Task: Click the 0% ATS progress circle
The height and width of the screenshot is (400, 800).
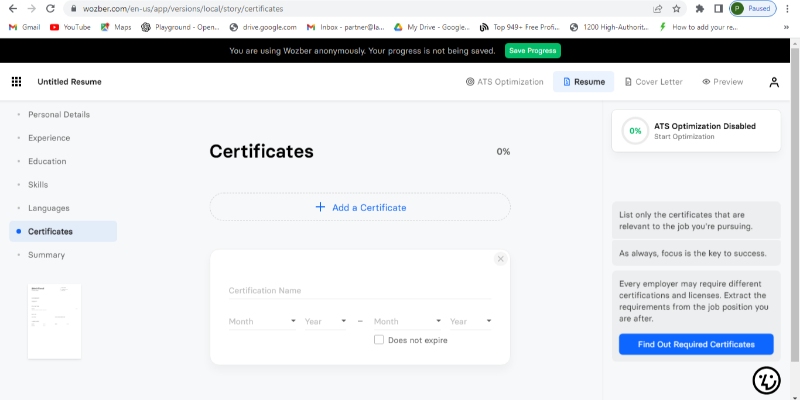Action: (x=635, y=131)
